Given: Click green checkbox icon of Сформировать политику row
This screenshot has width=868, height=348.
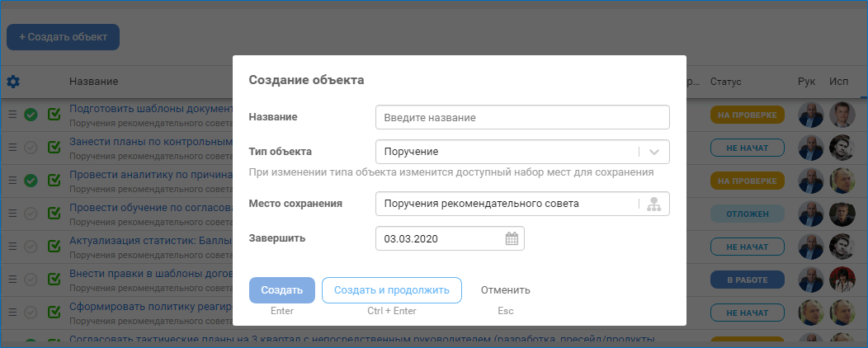Looking at the screenshot, I should (54, 312).
